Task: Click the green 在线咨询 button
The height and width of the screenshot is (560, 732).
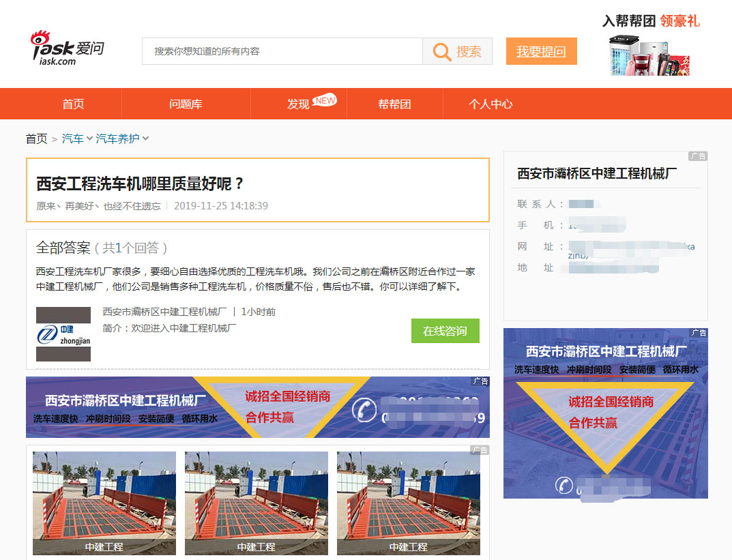Action: (445, 331)
